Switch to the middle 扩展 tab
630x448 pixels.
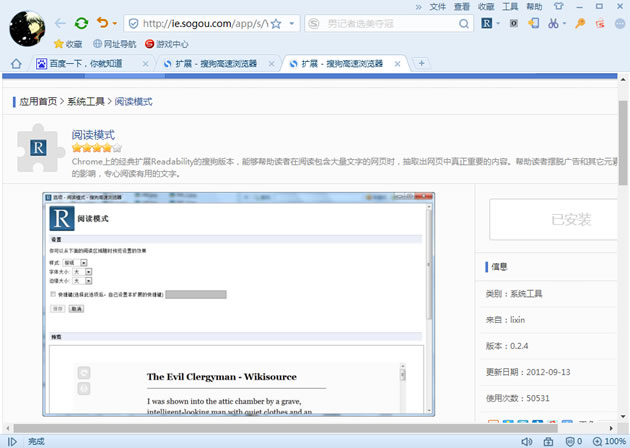tap(216, 63)
